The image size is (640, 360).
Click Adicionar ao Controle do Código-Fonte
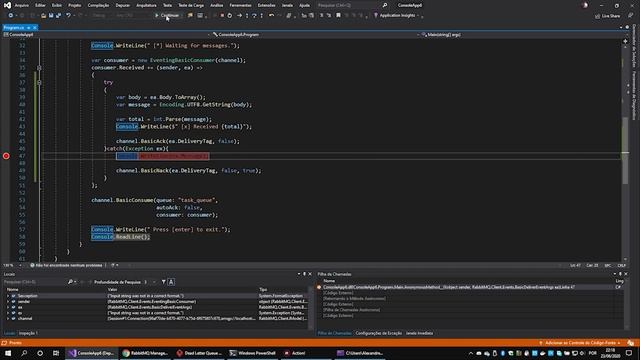click(x=580, y=343)
